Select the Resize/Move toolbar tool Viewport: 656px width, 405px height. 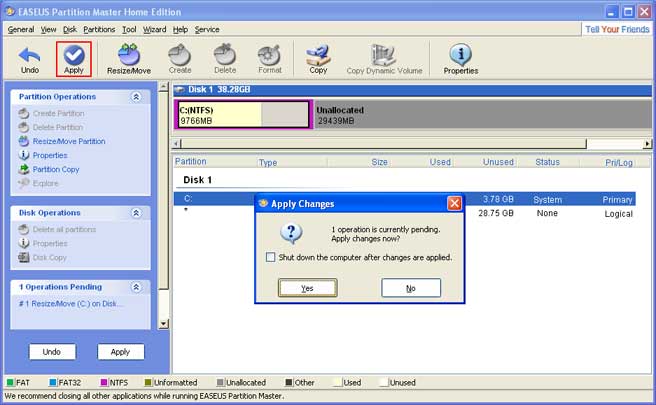[x=129, y=59]
